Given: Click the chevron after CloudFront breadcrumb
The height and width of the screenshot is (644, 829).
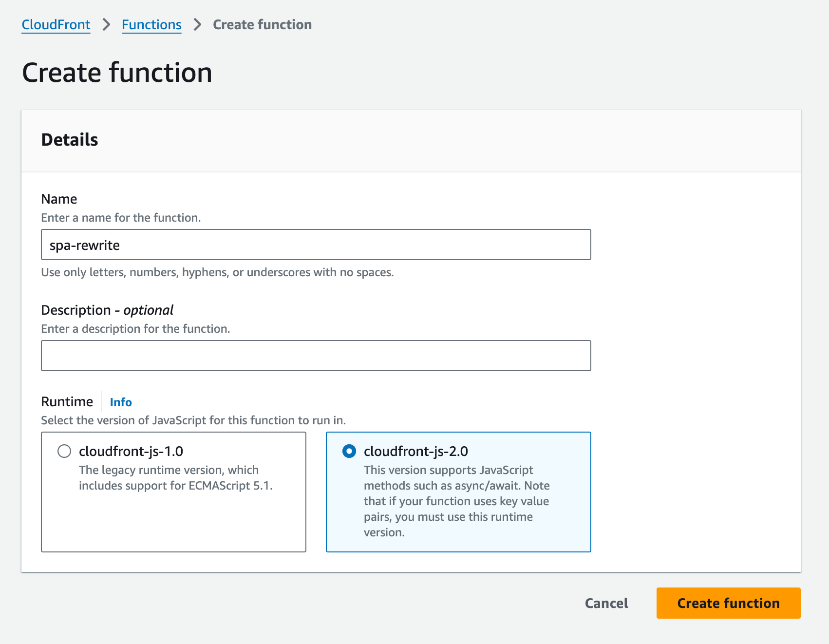Looking at the screenshot, I should click(x=106, y=25).
